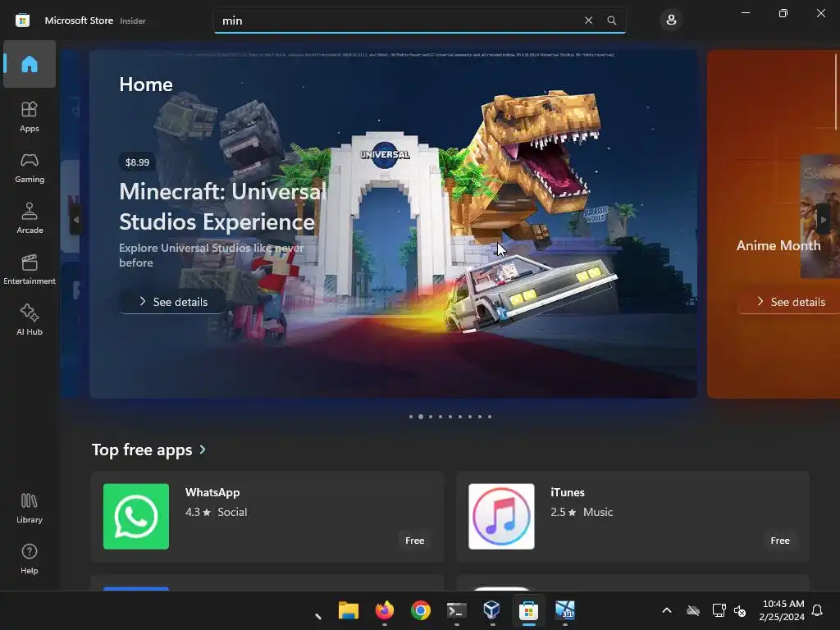The height and width of the screenshot is (630, 840).
Task: Open the Entertainment section
Action: pyautogui.click(x=30, y=269)
